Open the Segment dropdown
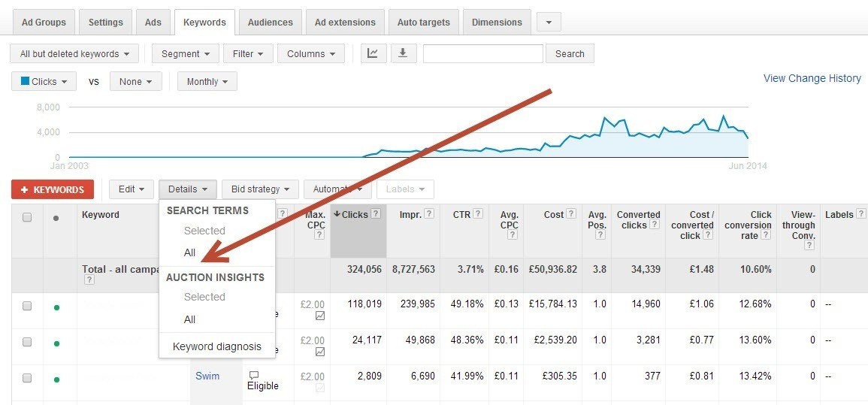Viewport: 868px width, 405px height. tap(185, 53)
